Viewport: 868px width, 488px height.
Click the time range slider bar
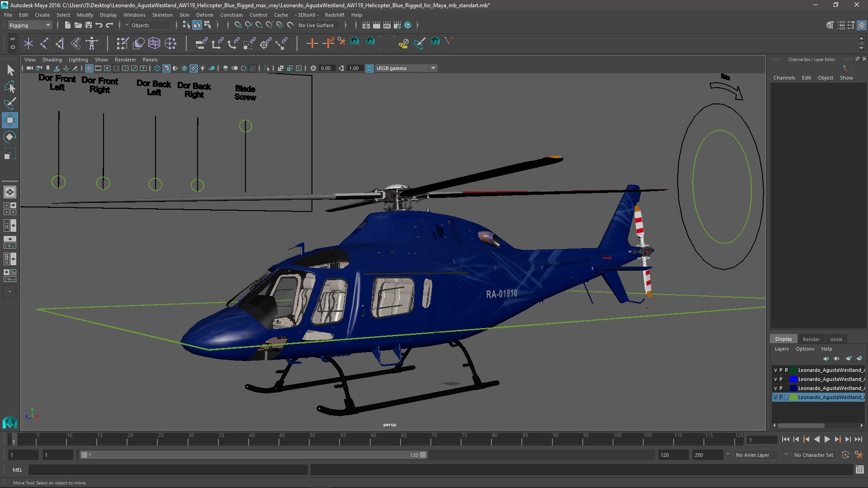coord(253,455)
